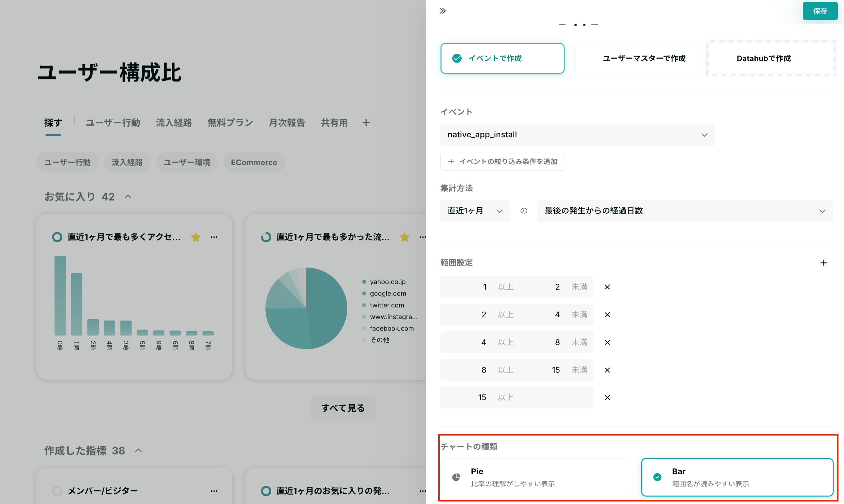
Task: Click the 保存 save button
Action: [x=820, y=11]
